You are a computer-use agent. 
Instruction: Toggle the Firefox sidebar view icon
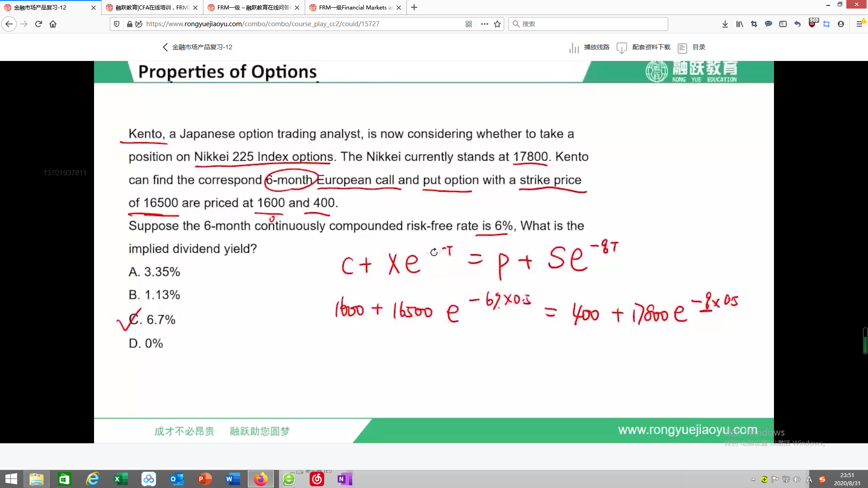point(783,24)
